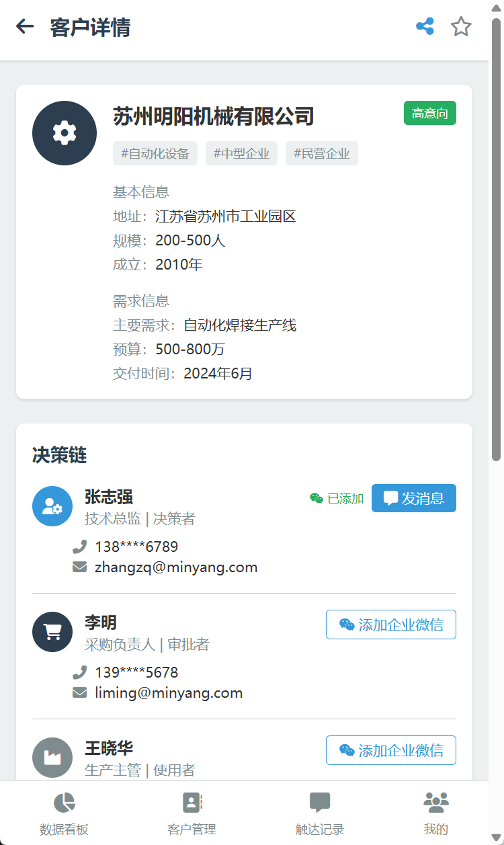
Task: Call 张志强 phone icon
Action: [x=80, y=547]
